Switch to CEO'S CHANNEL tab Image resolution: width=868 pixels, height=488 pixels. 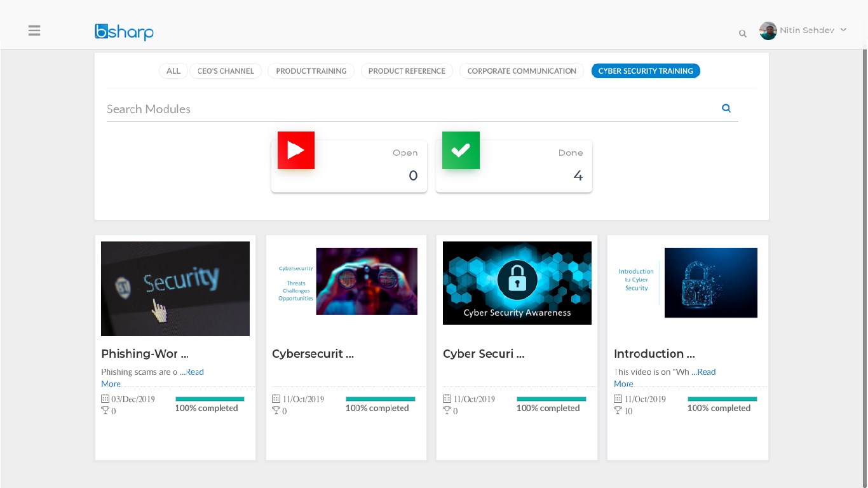point(226,71)
